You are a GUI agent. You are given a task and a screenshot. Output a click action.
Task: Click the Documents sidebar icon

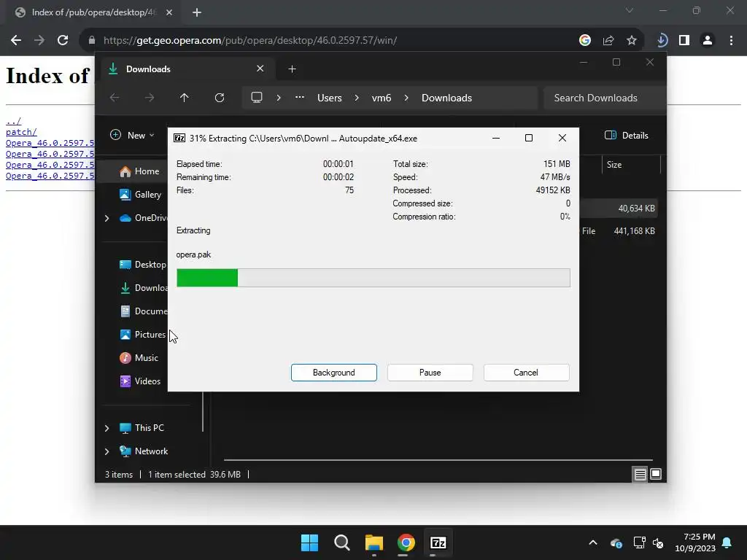tap(125, 311)
